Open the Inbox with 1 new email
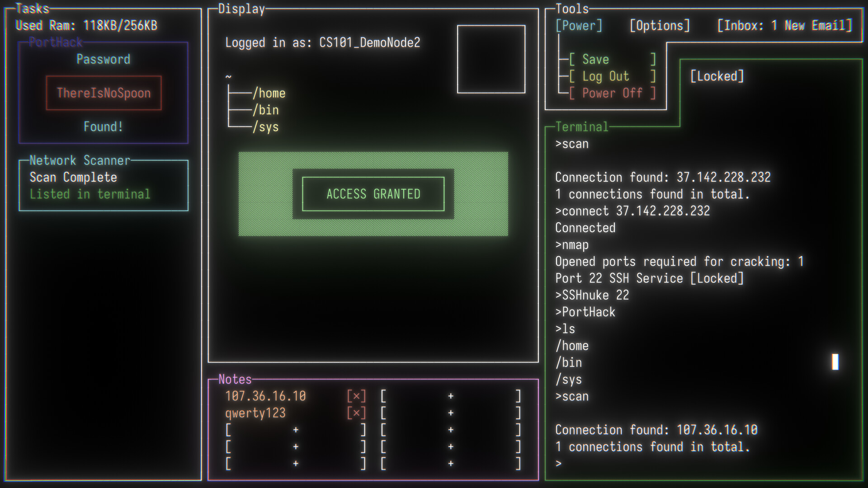The height and width of the screenshot is (488, 868). [x=785, y=26]
